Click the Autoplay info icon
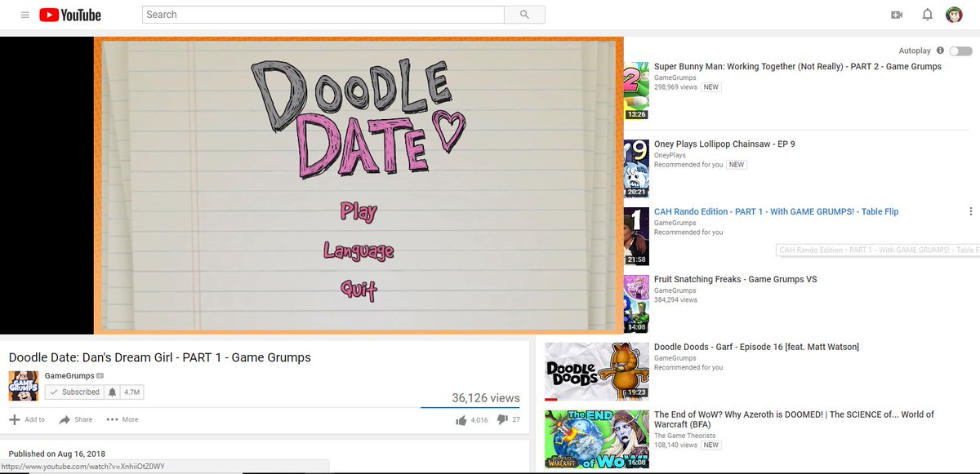980x474 pixels. coord(940,51)
